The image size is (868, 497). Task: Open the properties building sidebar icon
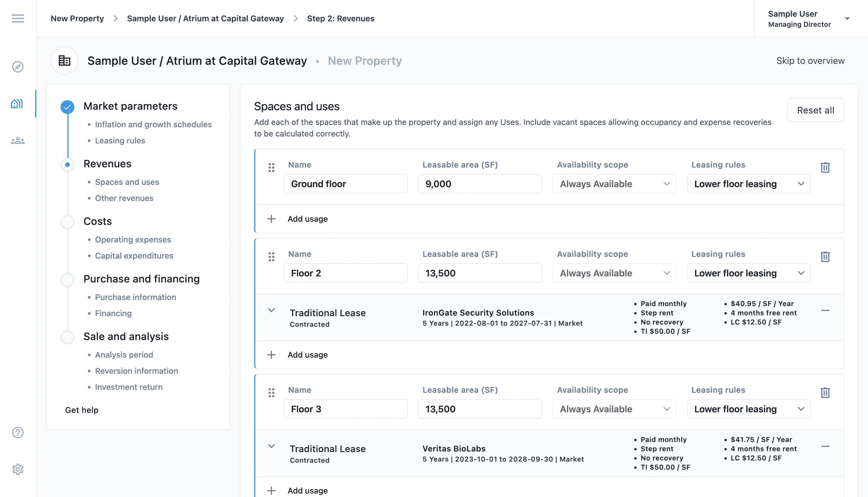pos(17,104)
